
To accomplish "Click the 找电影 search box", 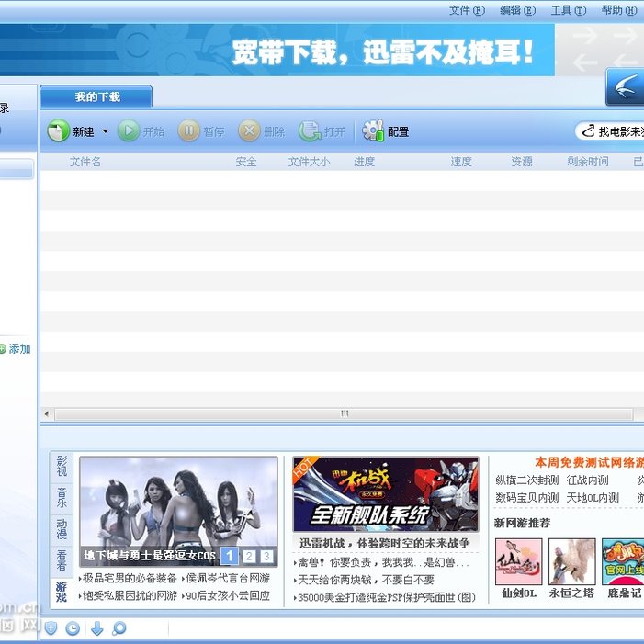I will pyautogui.click(x=609, y=131).
